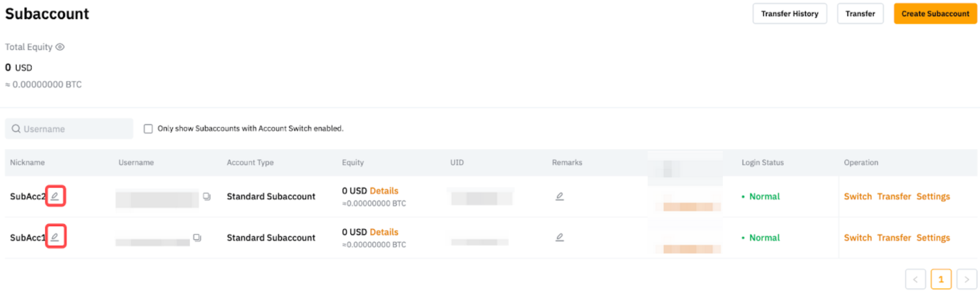This screenshot has width=980, height=292.
Task: View equity Details for SubAcc1
Action: (x=384, y=232)
